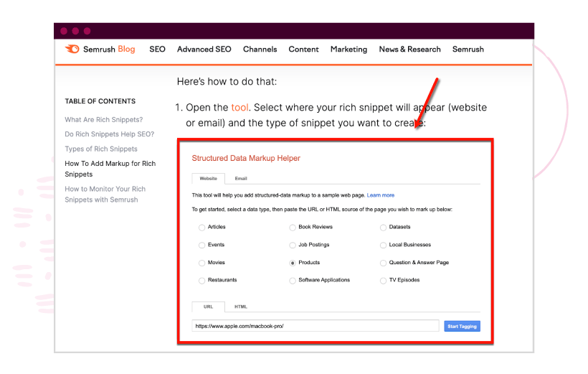Open How To Add Markup for Rich Snippets
This screenshot has width=588, height=374.
pyautogui.click(x=110, y=169)
